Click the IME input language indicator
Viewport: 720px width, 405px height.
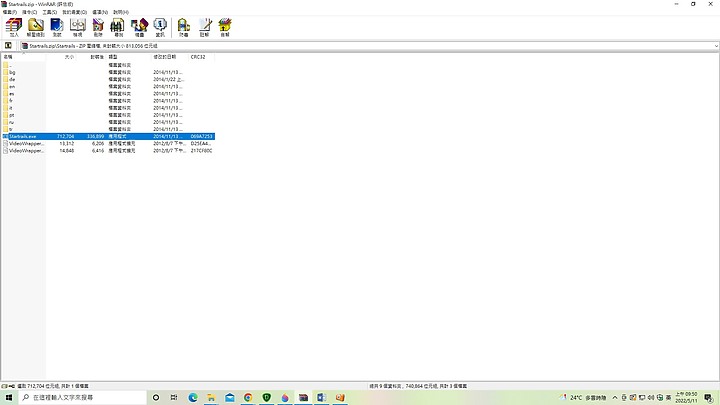[x=669, y=397]
